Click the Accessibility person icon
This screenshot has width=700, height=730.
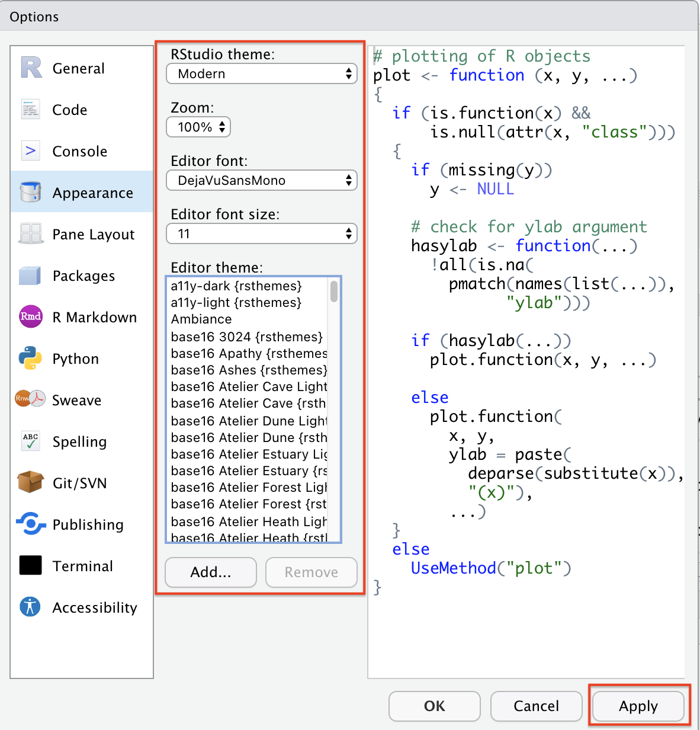click(30, 607)
